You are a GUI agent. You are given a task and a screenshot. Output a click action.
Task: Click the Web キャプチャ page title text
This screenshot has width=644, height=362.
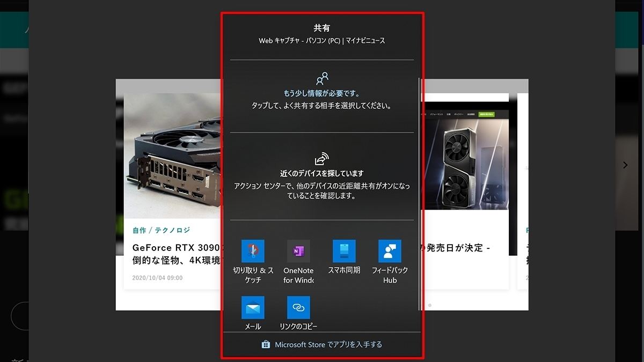(322, 41)
